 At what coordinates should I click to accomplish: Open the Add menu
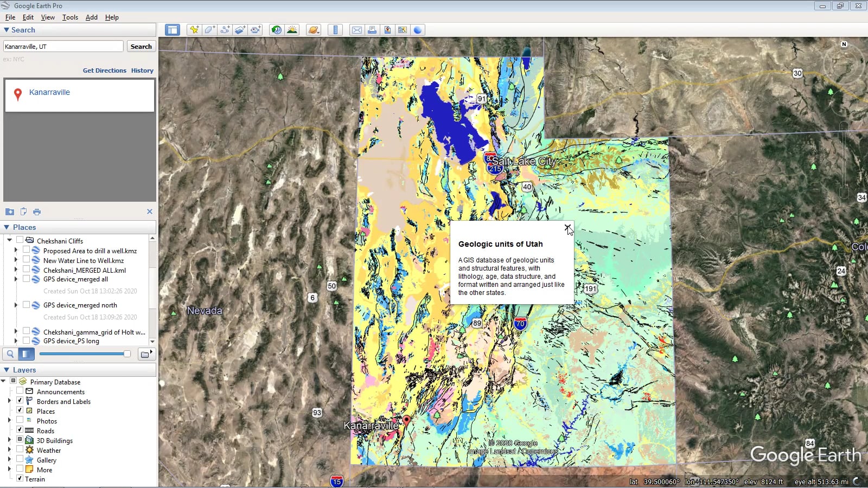click(92, 17)
